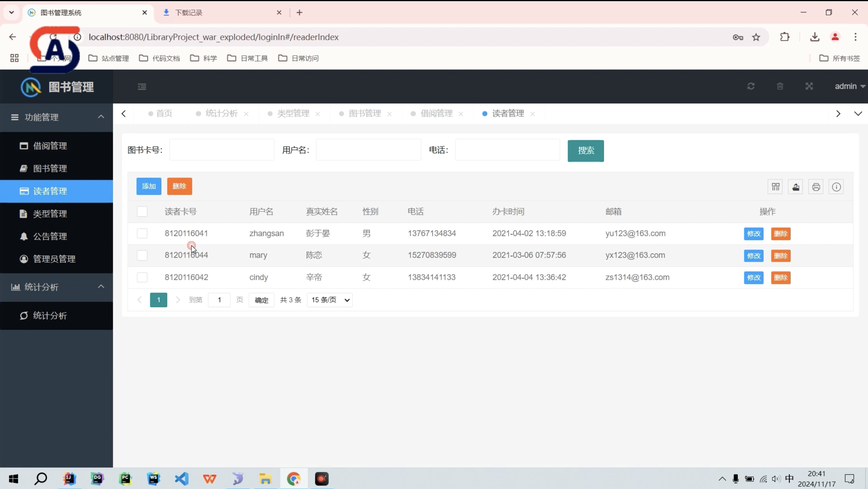Click the header refresh icon
The image size is (868, 489).
click(x=751, y=86)
